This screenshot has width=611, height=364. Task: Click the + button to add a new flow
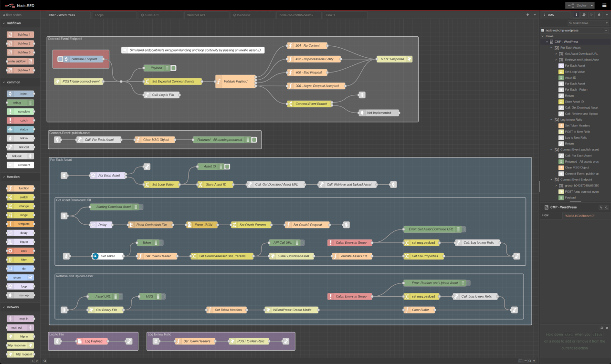coord(528,15)
